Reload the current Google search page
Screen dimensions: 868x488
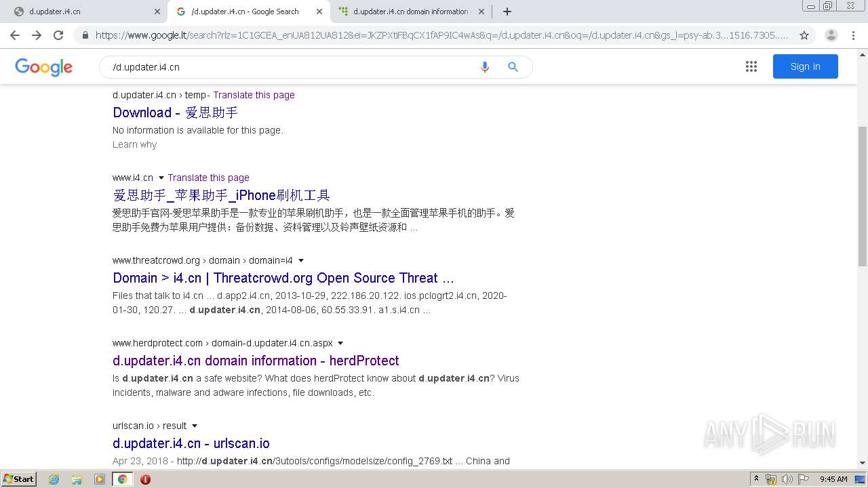(x=58, y=35)
